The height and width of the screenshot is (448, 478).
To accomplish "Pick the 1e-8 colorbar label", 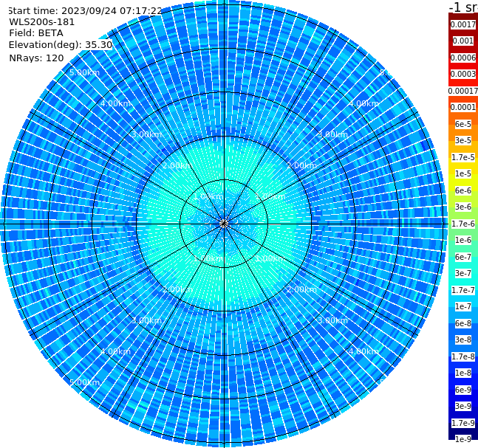I will pyautogui.click(x=463, y=373).
